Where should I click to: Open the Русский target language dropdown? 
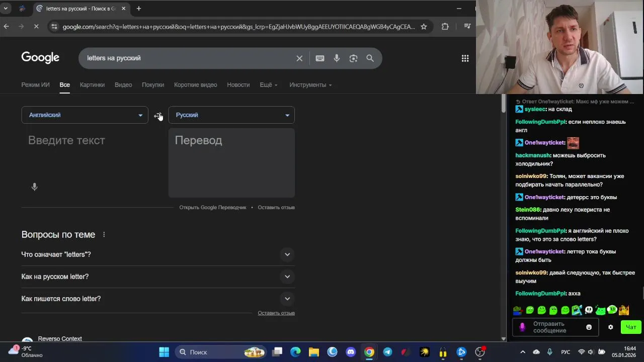(231, 115)
